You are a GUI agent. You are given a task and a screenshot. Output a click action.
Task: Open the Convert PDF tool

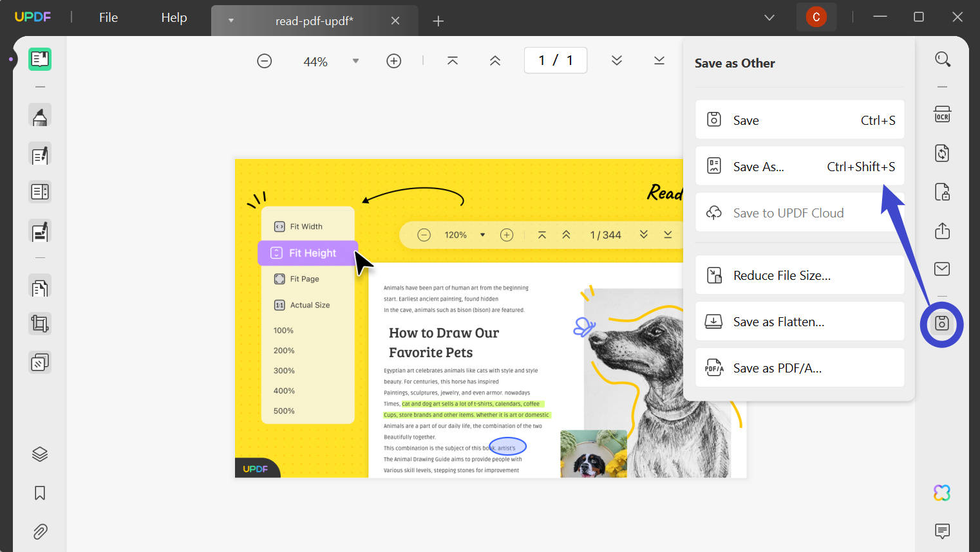pyautogui.click(x=942, y=153)
